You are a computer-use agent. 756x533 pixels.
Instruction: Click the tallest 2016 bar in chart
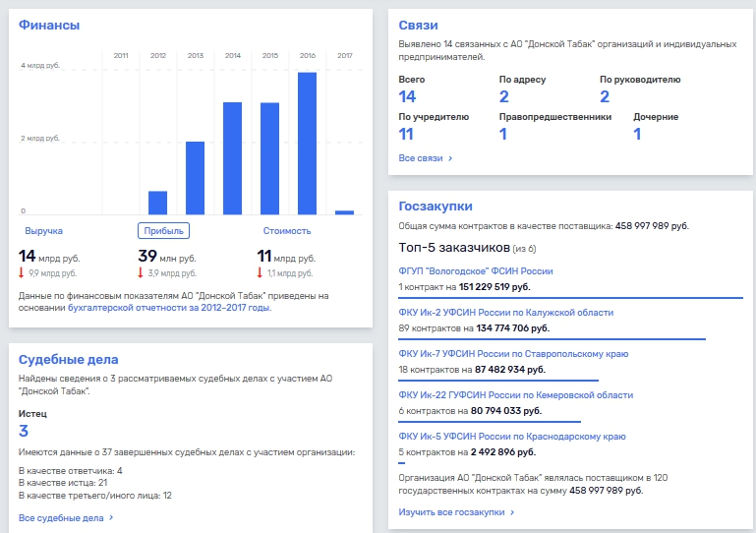307,144
